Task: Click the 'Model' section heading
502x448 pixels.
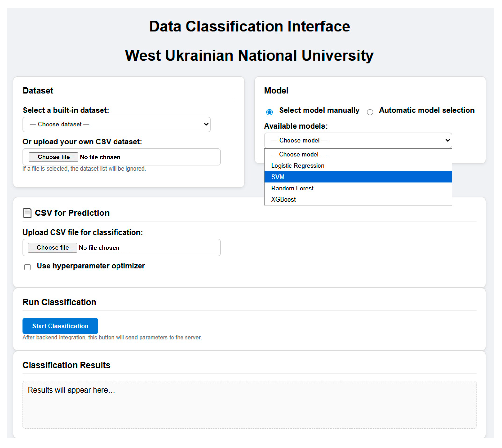Action: click(x=276, y=91)
